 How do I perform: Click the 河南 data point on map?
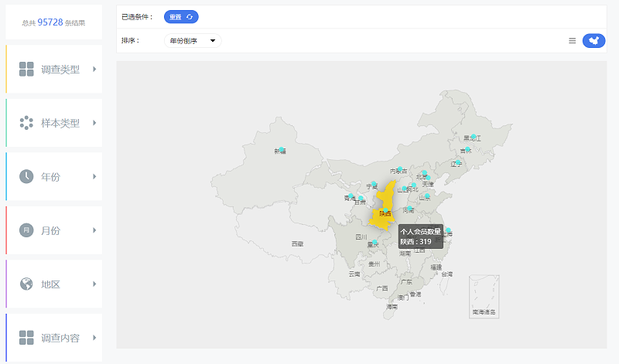(410, 208)
